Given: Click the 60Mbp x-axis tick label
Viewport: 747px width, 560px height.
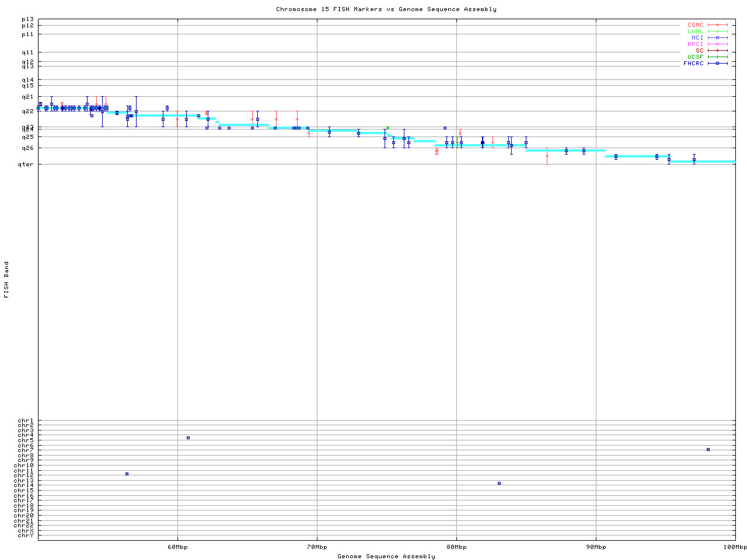Looking at the screenshot, I should point(177,547).
